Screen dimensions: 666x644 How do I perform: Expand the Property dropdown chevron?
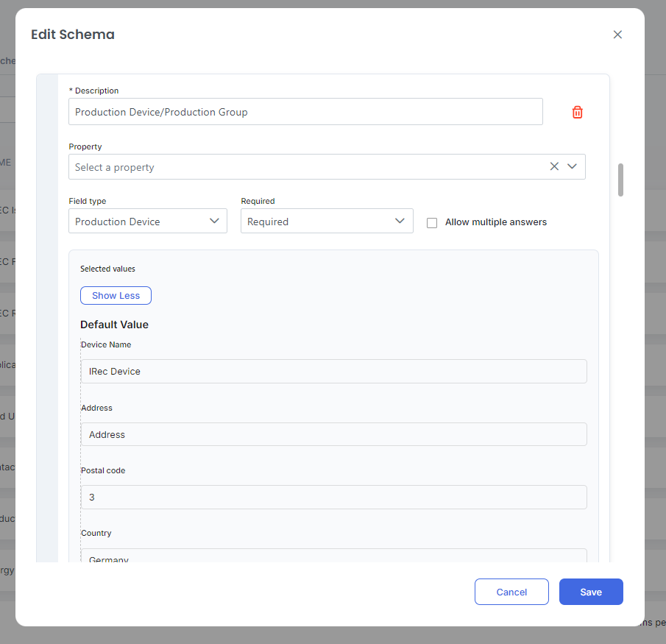tap(572, 166)
